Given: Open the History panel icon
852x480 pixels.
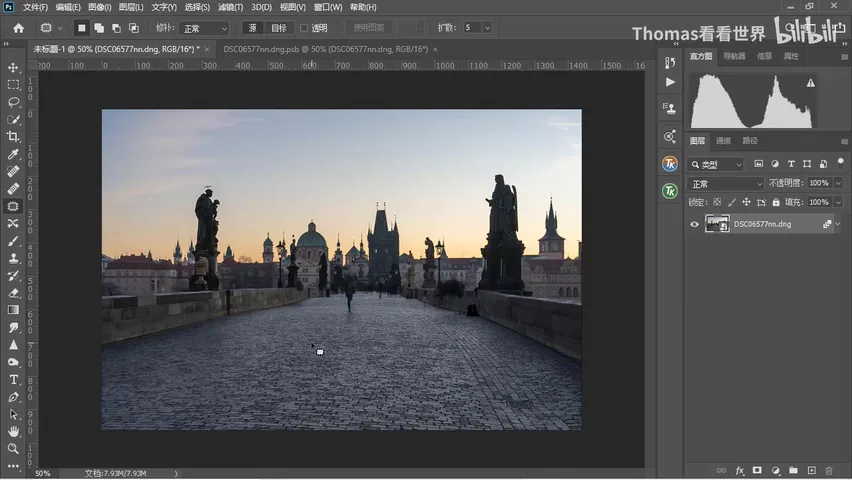Looking at the screenshot, I should [670, 63].
